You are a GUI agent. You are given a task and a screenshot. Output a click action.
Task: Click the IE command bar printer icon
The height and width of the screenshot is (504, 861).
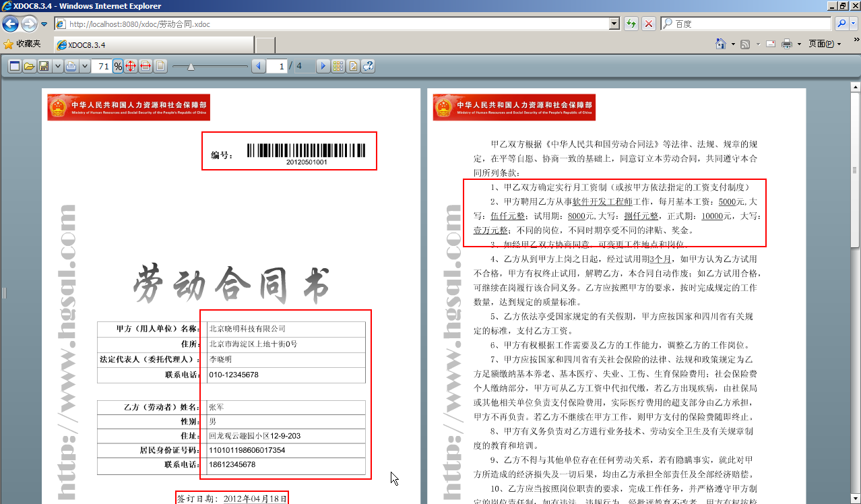787,44
